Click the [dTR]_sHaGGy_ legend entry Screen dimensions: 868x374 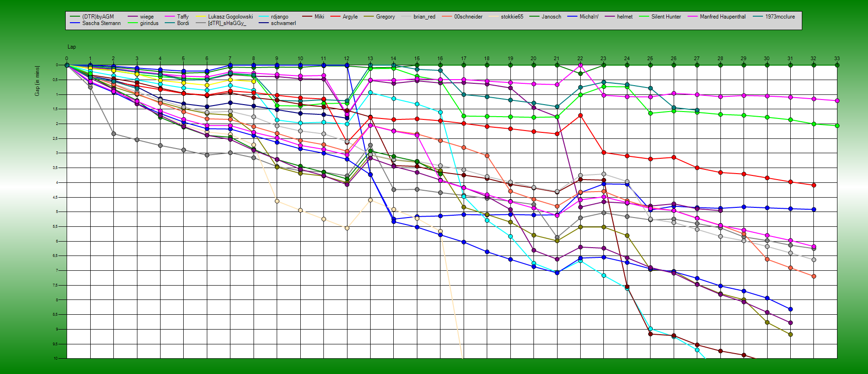pyautogui.click(x=221, y=23)
